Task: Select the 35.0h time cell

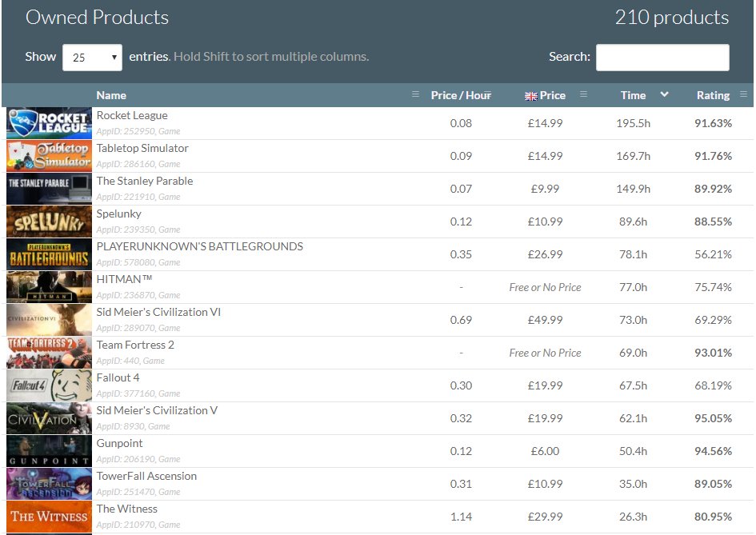Action: (633, 484)
